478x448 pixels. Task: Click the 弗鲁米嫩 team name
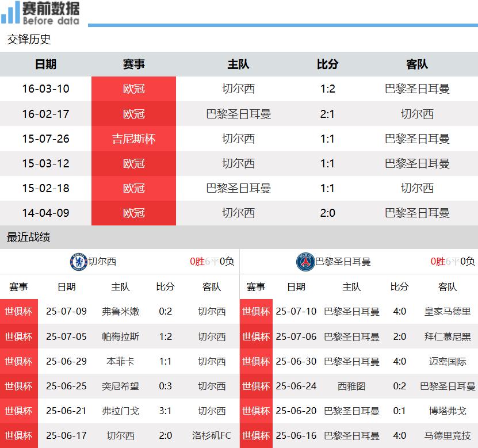click(120, 312)
